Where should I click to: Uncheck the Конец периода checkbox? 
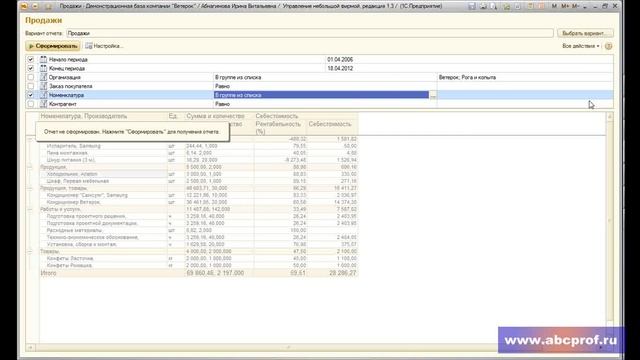pyautogui.click(x=31, y=68)
